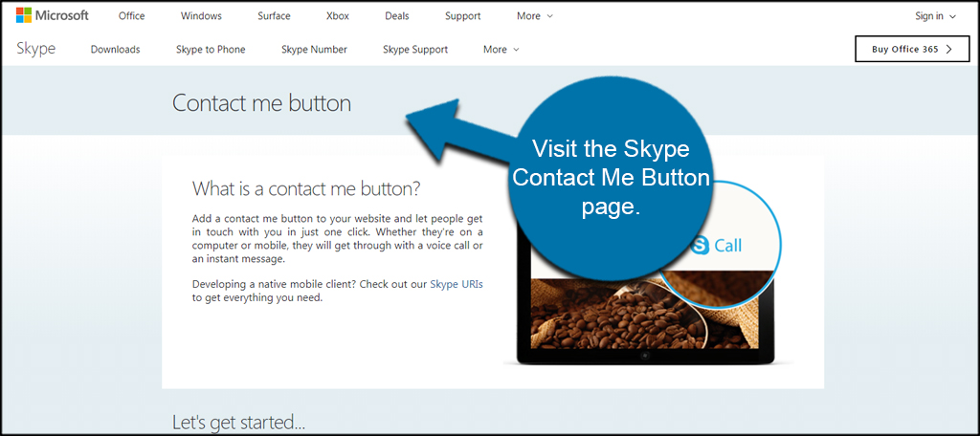Open the Office menu item
This screenshot has height=436, width=980.
(x=131, y=16)
